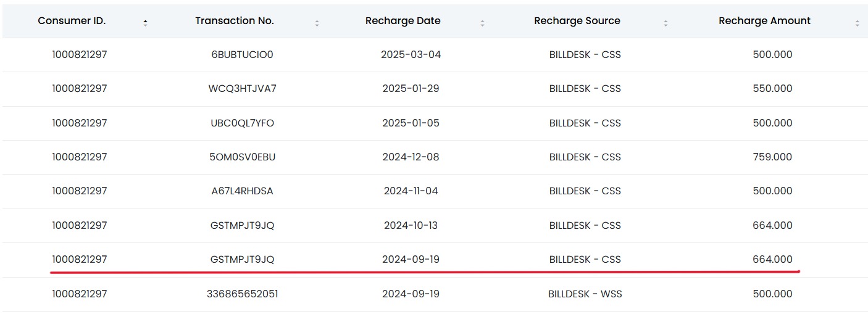Image resolution: width=868 pixels, height=314 pixels.
Task: Click the Consumer ID. column header
Action: pyautogui.click(x=72, y=20)
